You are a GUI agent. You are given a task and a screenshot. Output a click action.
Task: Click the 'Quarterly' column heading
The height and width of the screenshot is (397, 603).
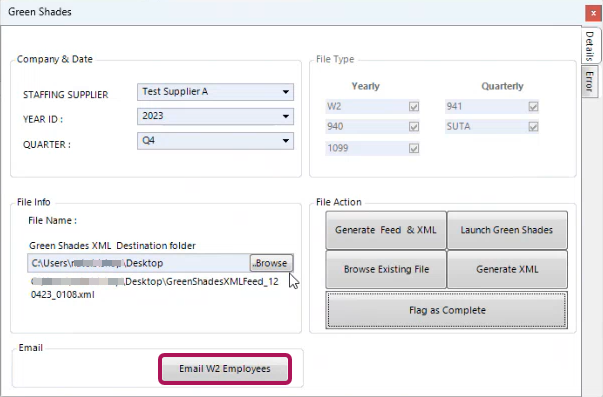(x=502, y=86)
